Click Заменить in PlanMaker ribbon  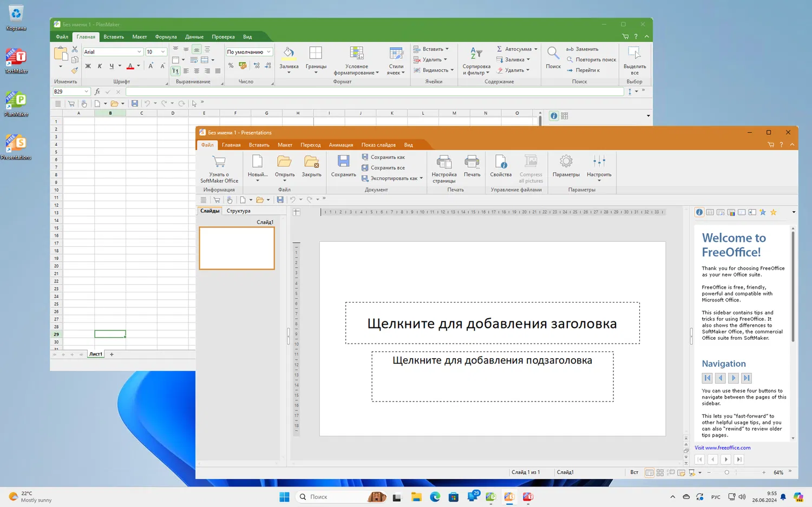(x=582, y=49)
